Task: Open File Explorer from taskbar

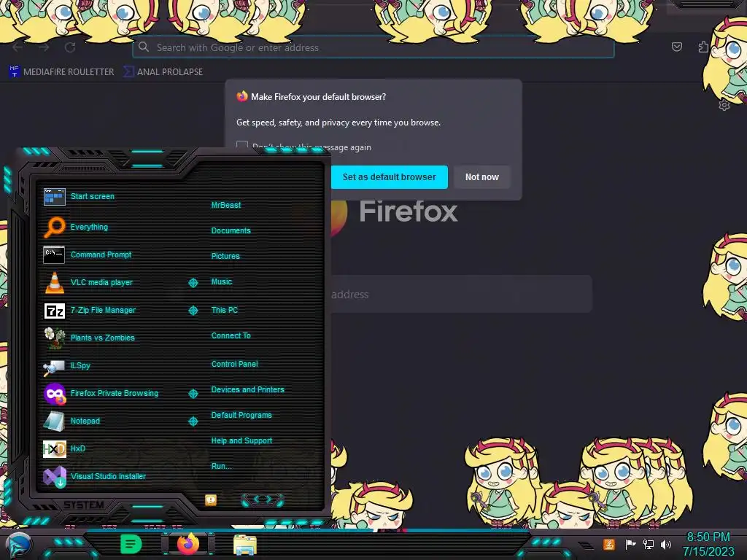Action: [245, 545]
